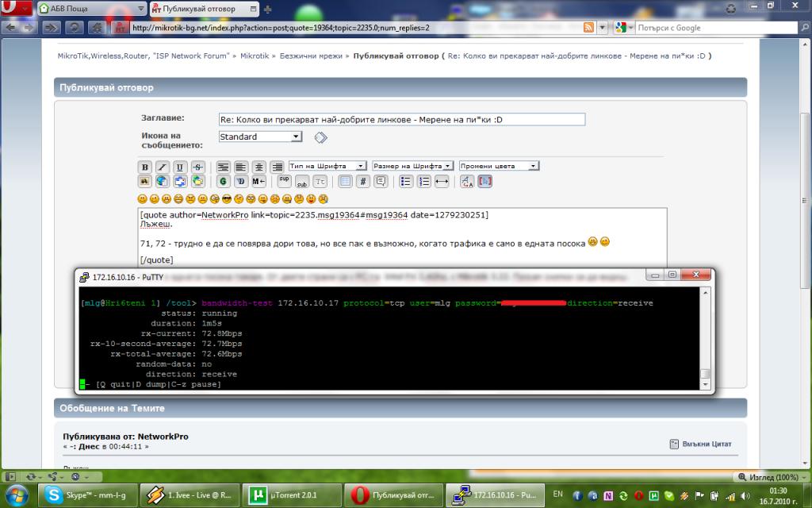The height and width of the screenshot is (508, 812).
Task: Apply italic formatting with the I button
Action: tap(162, 167)
